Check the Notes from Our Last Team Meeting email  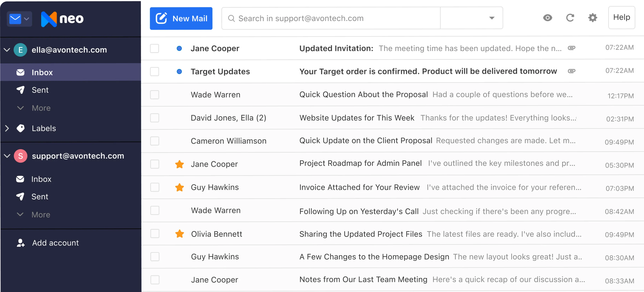(x=155, y=280)
